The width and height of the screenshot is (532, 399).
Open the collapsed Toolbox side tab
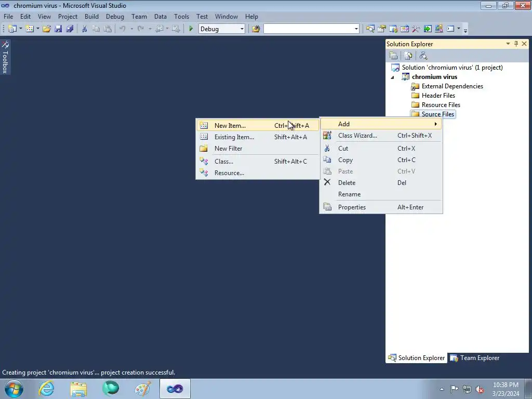[5, 57]
